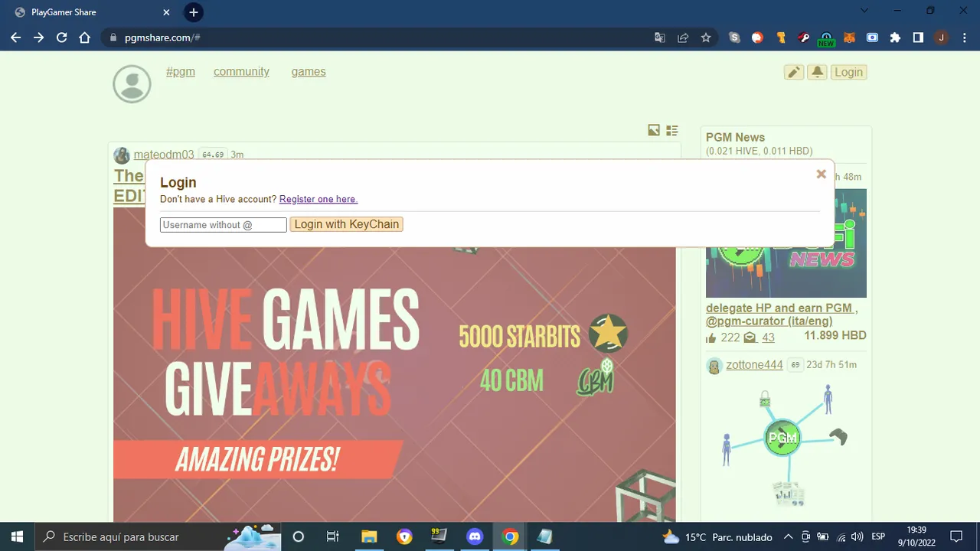
Task: Click the default profile avatar icon
Action: pos(132,83)
